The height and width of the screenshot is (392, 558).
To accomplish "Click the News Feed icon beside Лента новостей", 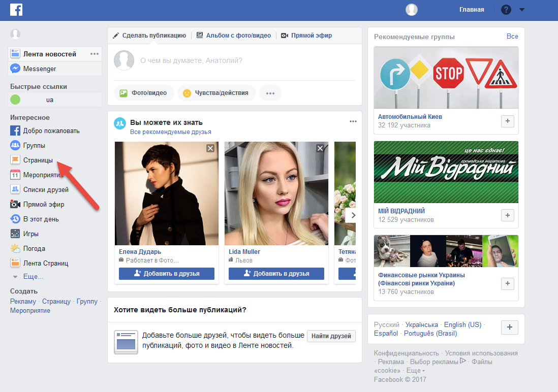I will click(15, 54).
